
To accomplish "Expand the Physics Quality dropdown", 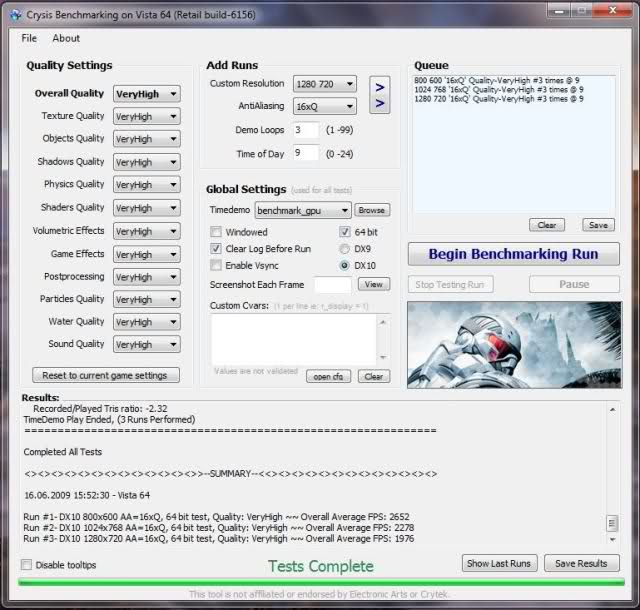I will click(x=147, y=185).
